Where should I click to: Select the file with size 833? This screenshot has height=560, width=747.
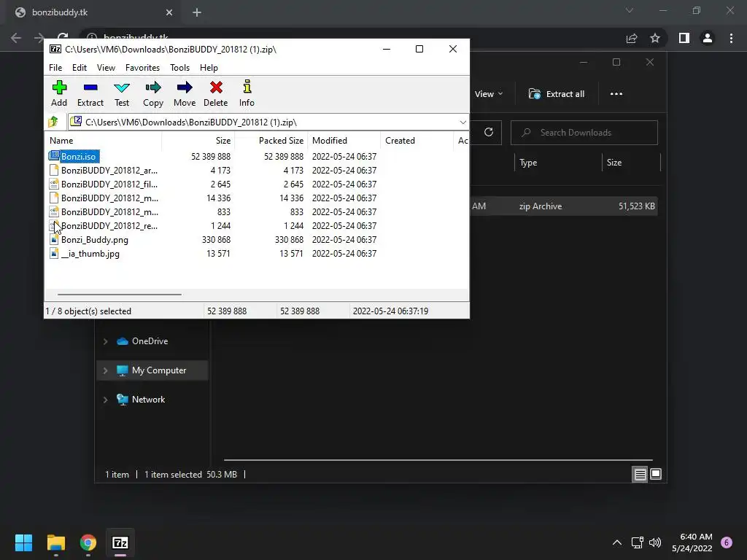click(104, 211)
